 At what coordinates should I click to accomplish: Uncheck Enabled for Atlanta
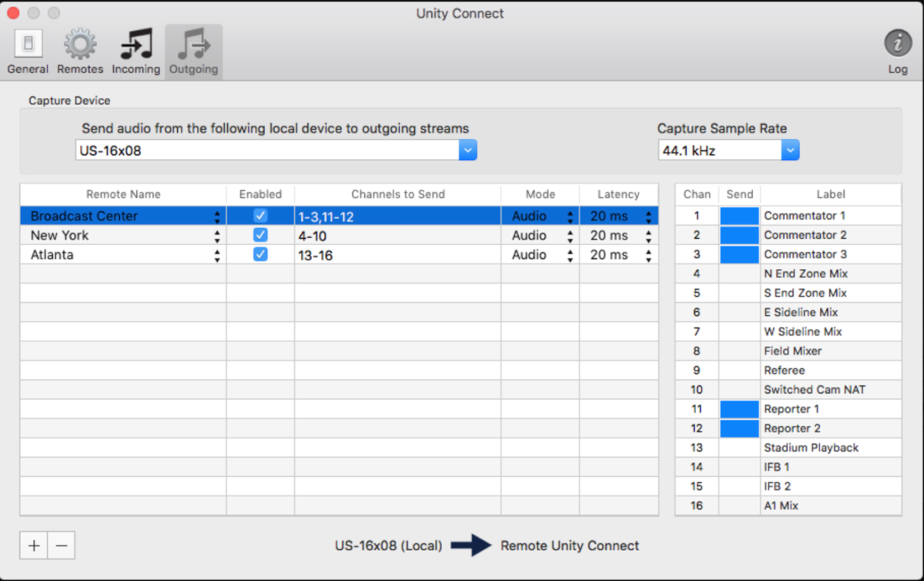(260, 254)
